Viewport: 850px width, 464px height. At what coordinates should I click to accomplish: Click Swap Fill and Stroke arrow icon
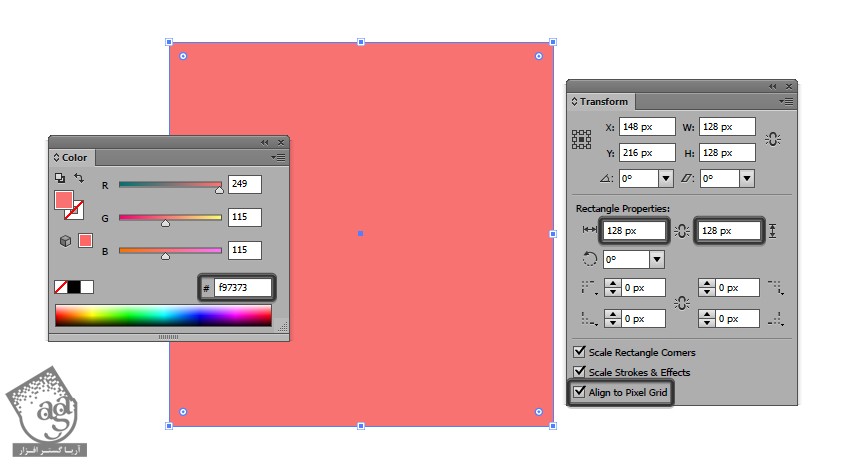pyautogui.click(x=79, y=178)
